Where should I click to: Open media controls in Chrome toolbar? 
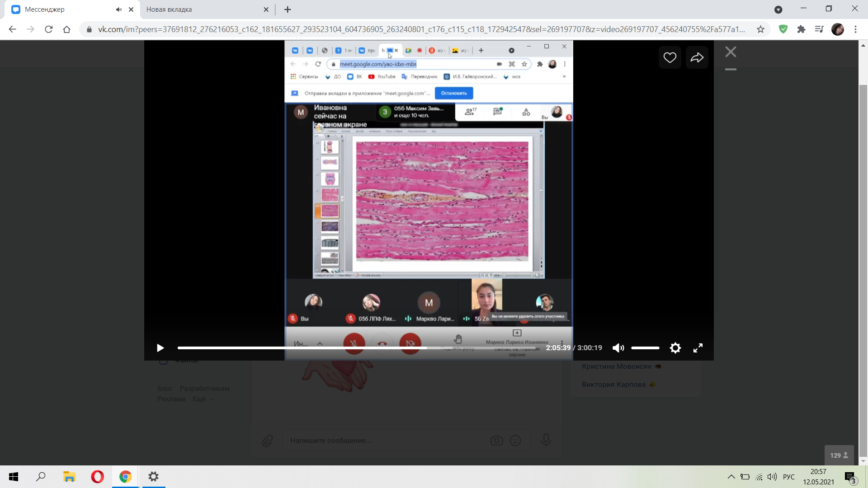[x=819, y=29]
